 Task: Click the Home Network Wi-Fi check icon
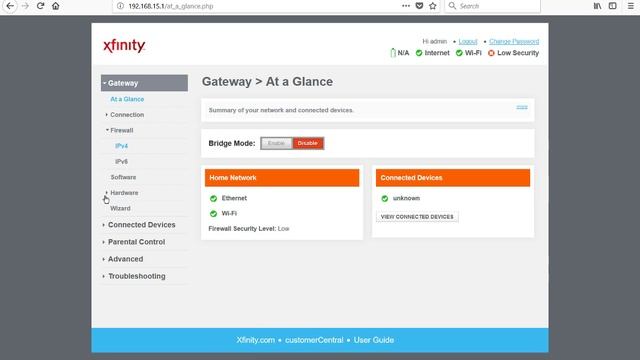pos(213,213)
